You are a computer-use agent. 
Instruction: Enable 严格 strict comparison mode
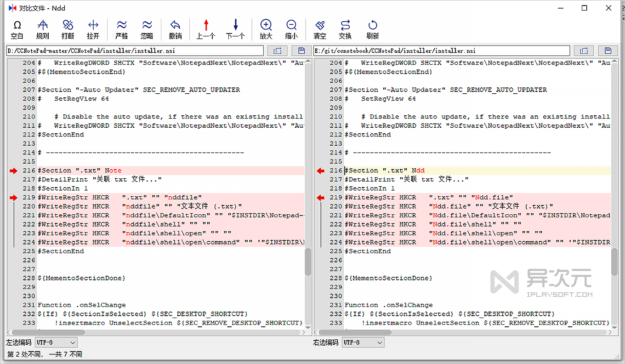122,29
